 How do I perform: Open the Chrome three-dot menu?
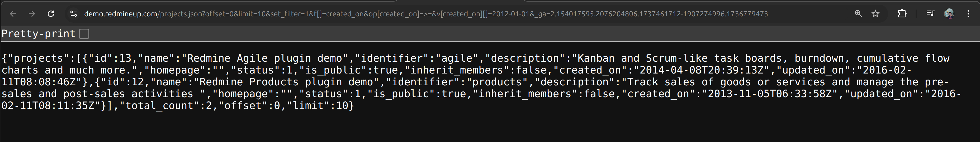click(x=968, y=14)
